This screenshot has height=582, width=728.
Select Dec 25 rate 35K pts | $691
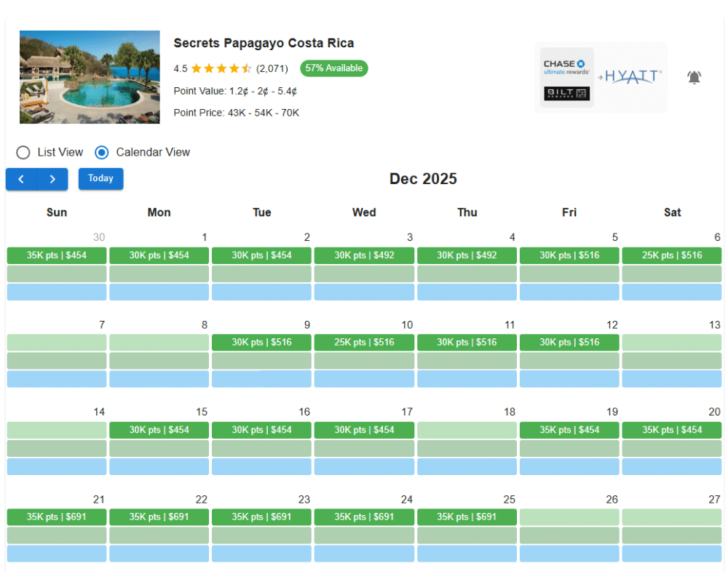[467, 517]
